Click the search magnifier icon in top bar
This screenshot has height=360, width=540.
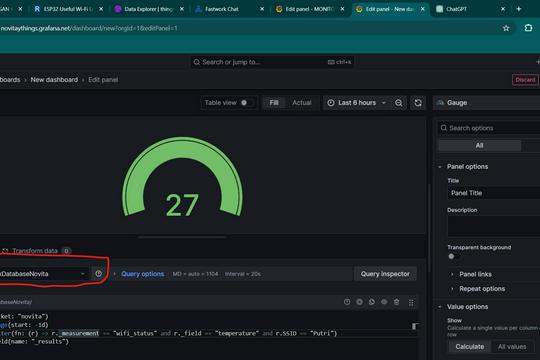(197, 62)
